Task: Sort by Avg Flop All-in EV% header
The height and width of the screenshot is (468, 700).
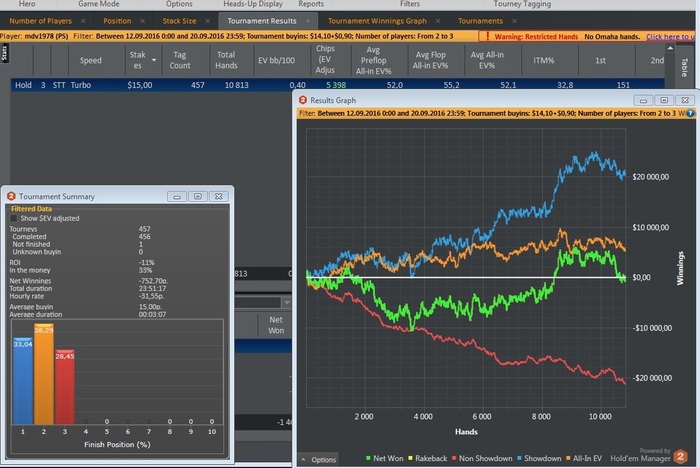Action: pyautogui.click(x=430, y=60)
